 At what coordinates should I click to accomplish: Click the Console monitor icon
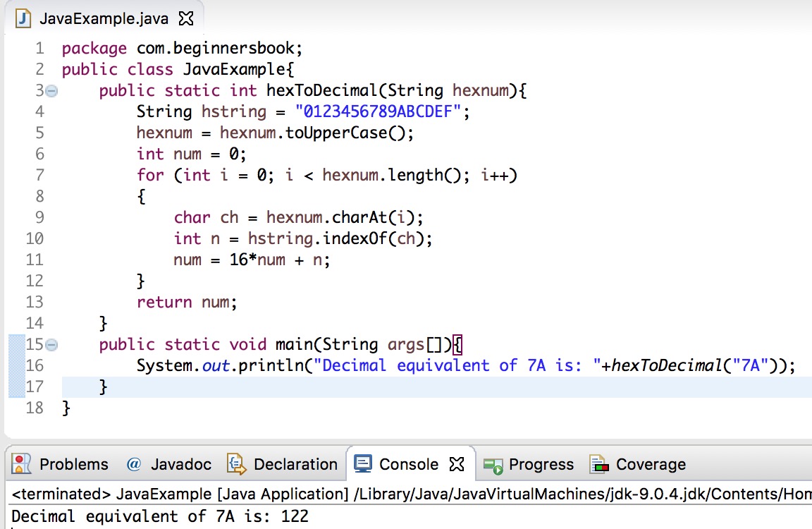tap(362, 464)
